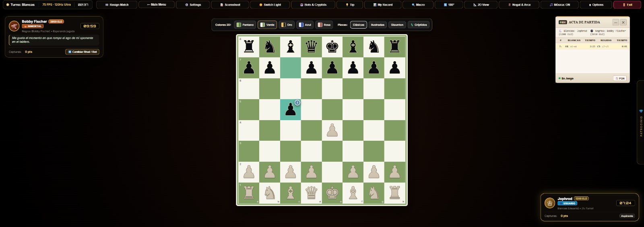
Task: Open the Nogal & Arce theme selector
Action: [x=519, y=5]
